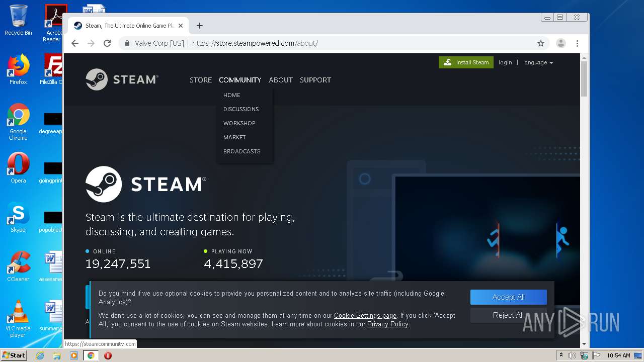
Task: Reject all cookies
Action: (x=508, y=315)
